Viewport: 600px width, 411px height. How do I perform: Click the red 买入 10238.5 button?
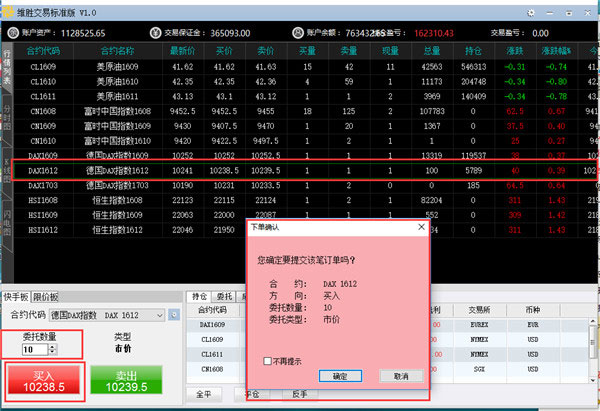(x=44, y=380)
